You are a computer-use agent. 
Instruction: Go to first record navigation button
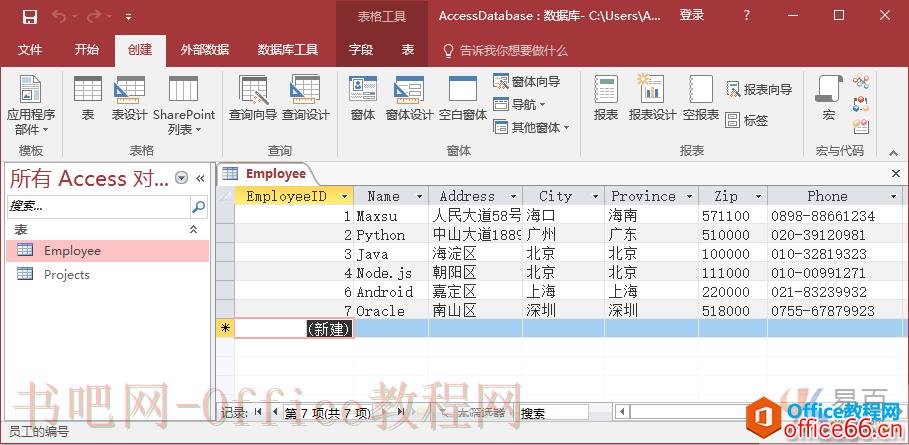[x=258, y=412]
